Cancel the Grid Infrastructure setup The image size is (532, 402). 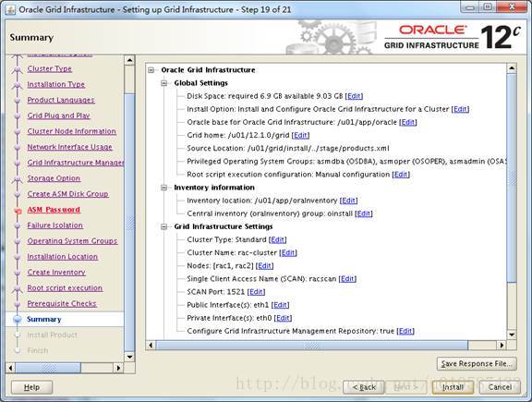click(x=500, y=387)
